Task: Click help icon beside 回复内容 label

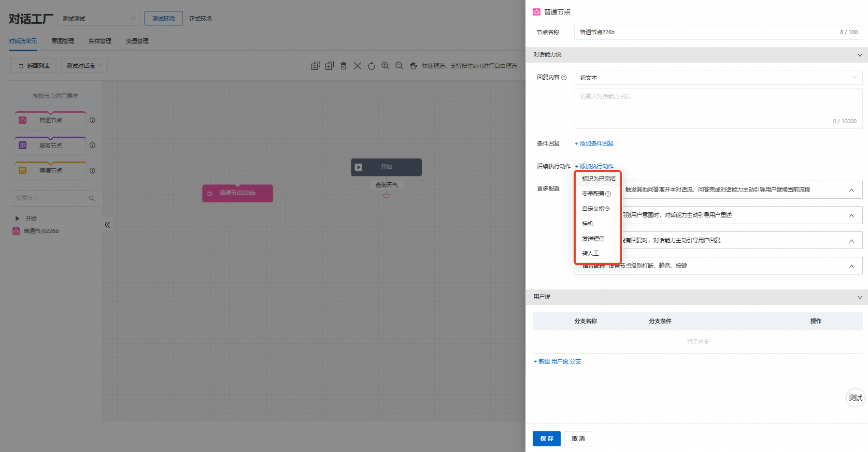Action: (x=564, y=77)
